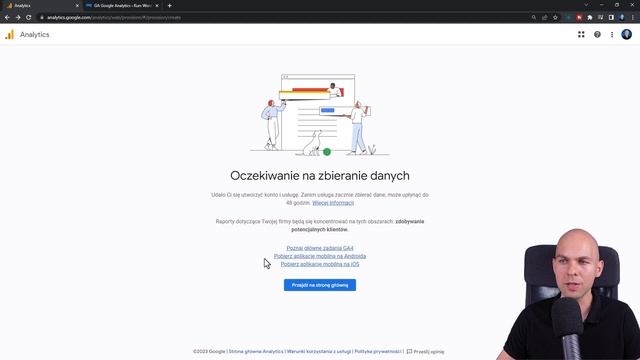Click the zoom magnifier icon in address bar
640x360 pixels.
(534, 18)
